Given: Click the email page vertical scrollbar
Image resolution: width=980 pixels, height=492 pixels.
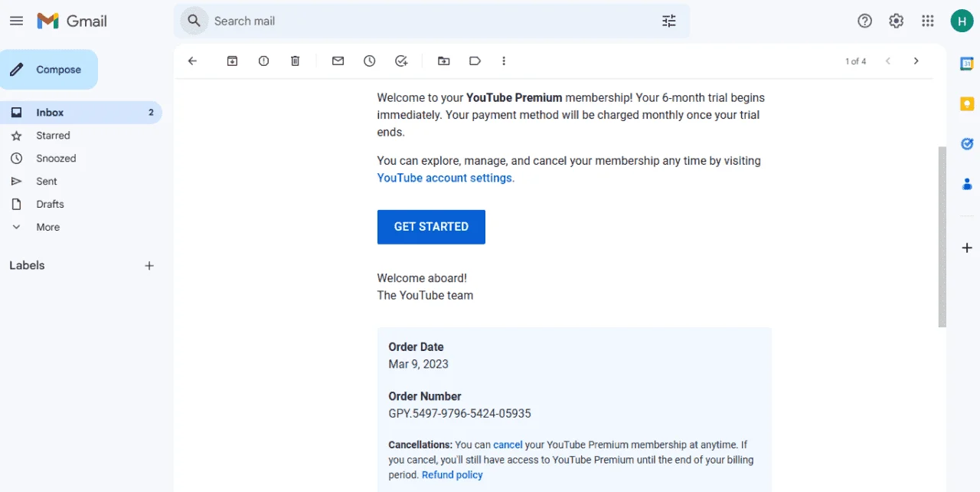Looking at the screenshot, I should (x=942, y=237).
